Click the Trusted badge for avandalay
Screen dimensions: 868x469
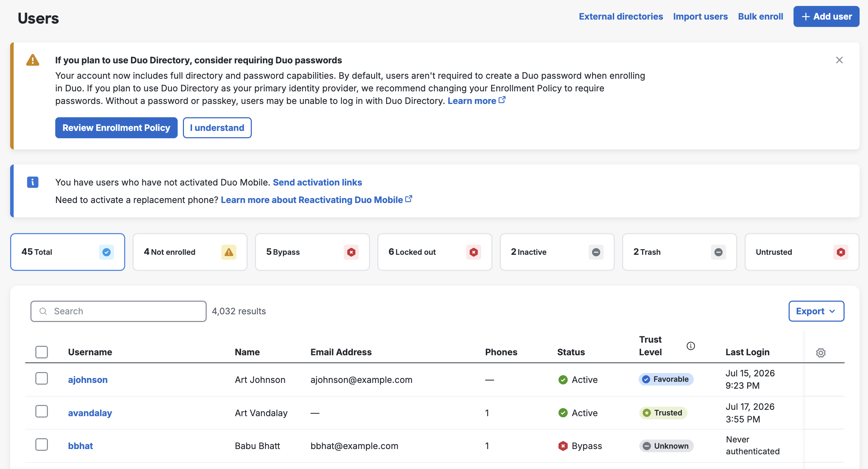pos(663,413)
